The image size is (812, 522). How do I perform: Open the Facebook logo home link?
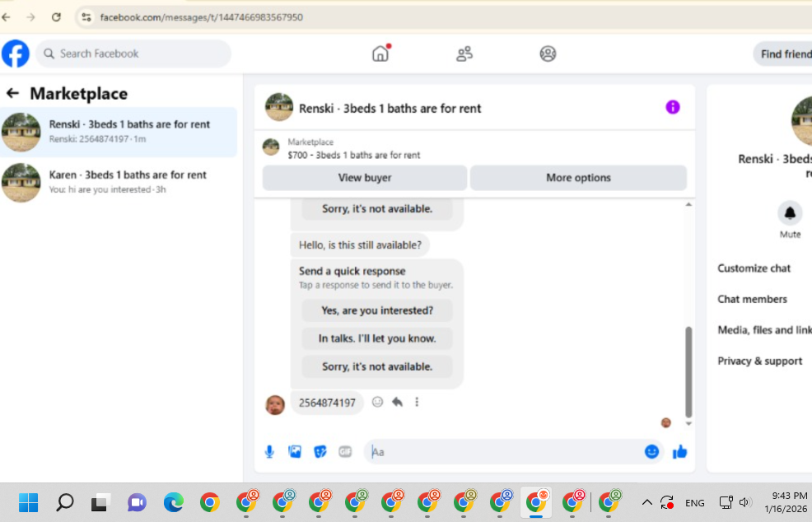coord(16,54)
